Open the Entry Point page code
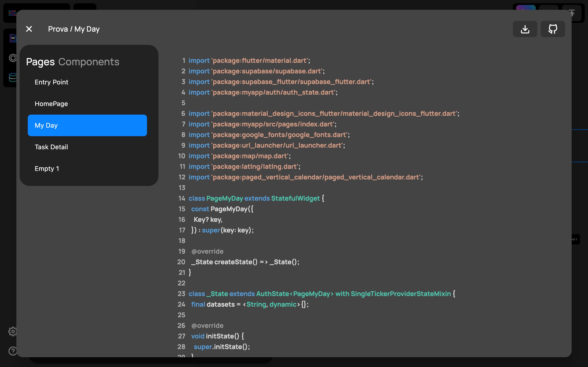 [51, 82]
